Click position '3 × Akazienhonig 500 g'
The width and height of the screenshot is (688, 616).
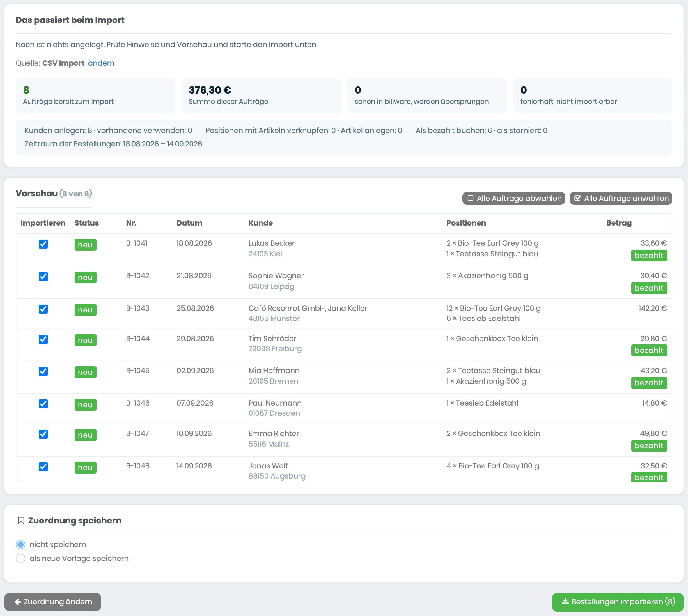(x=487, y=276)
